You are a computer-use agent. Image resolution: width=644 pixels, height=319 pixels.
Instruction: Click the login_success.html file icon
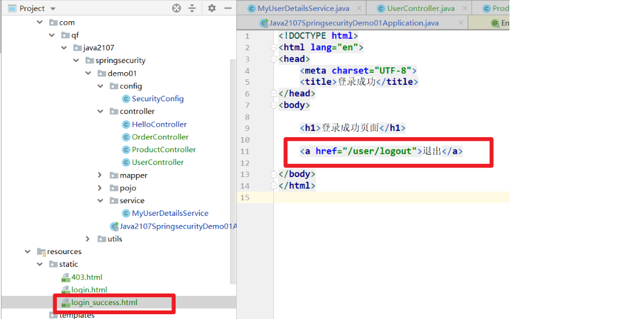[x=65, y=303]
